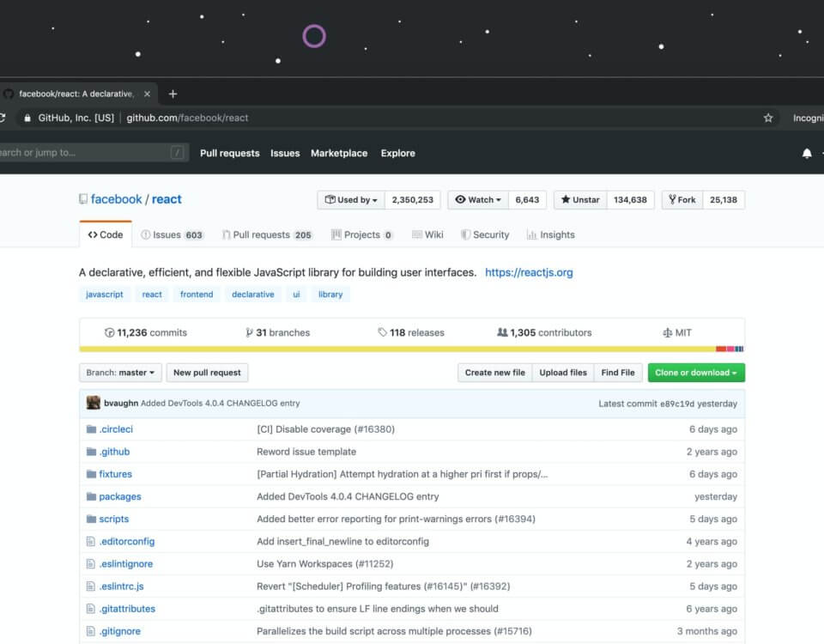Open the notifications bell icon
The height and width of the screenshot is (644, 824).
point(807,154)
